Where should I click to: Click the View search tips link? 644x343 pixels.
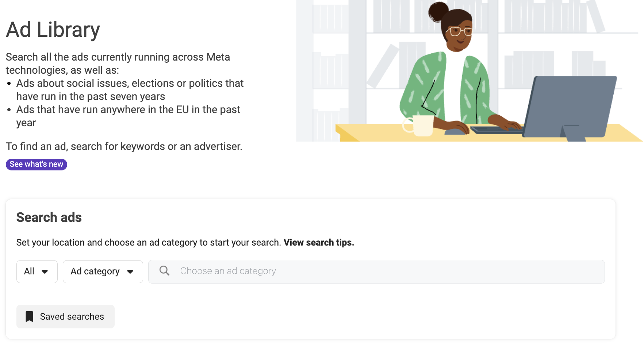click(318, 242)
